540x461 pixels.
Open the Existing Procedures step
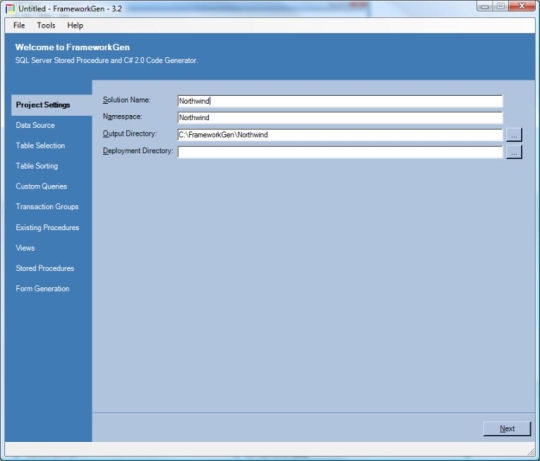[x=48, y=228]
